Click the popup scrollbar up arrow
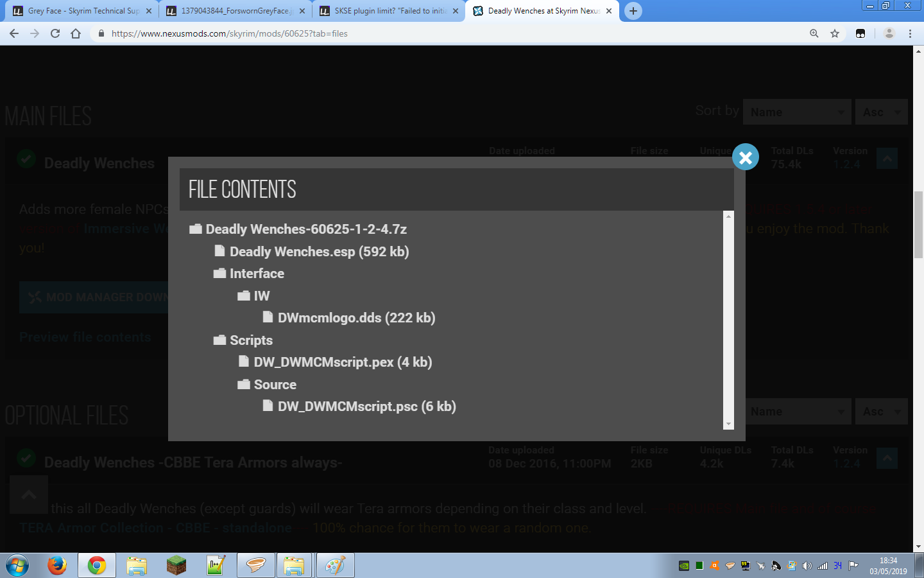Screen dimensions: 924x578 (x=728, y=216)
